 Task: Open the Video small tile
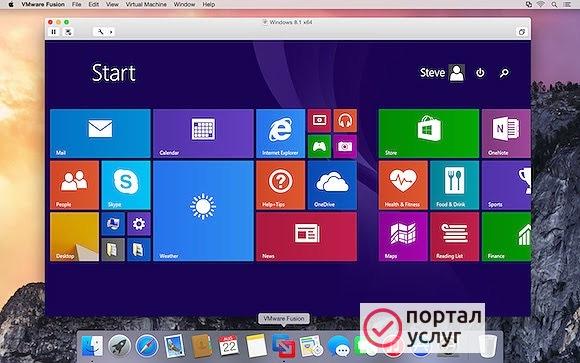click(319, 120)
